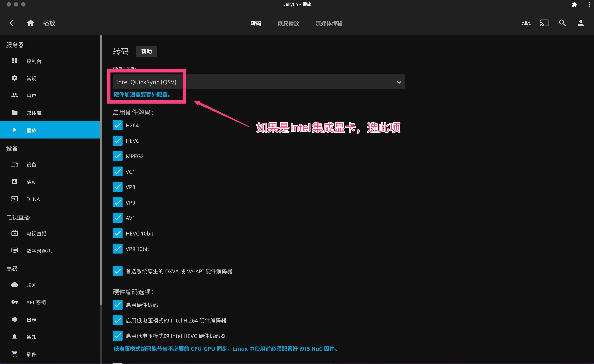Screen dimensions: 594x364
Task: Click the 帮助 help button
Action: (146, 51)
